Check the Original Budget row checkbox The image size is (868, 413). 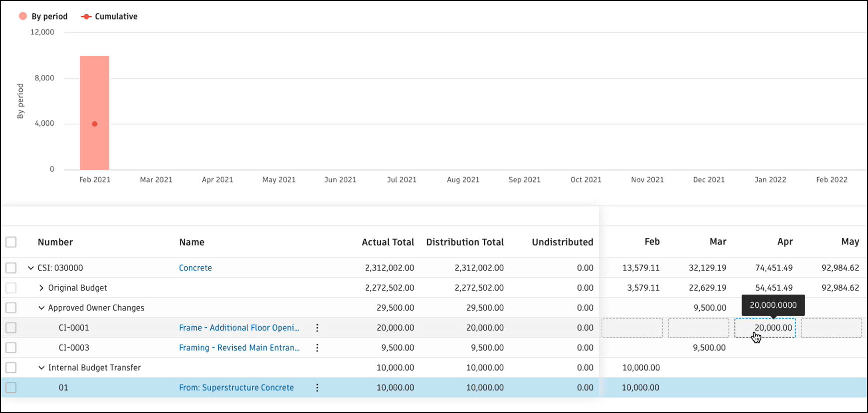11,288
